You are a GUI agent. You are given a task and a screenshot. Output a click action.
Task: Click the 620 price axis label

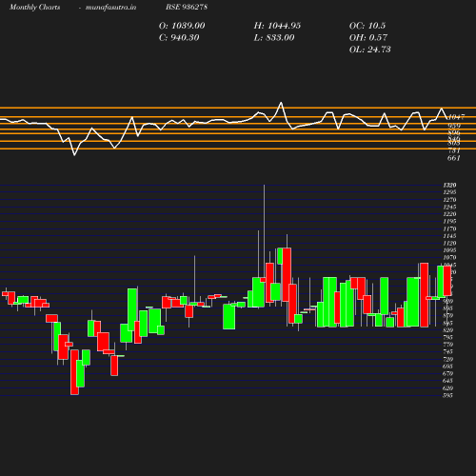pos(447,388)
